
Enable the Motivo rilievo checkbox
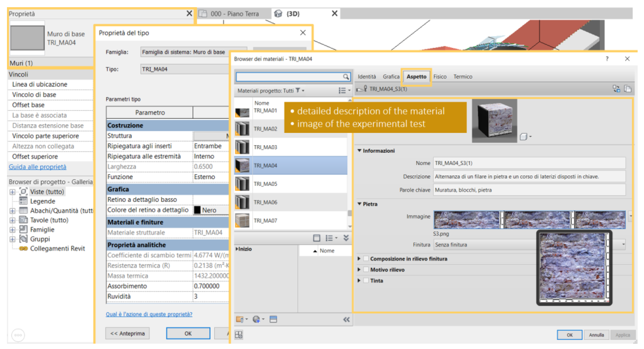tap(366, 270)
